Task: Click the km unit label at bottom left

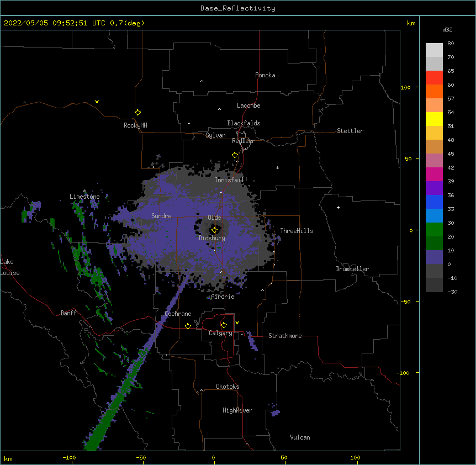Action: point(8,458)
